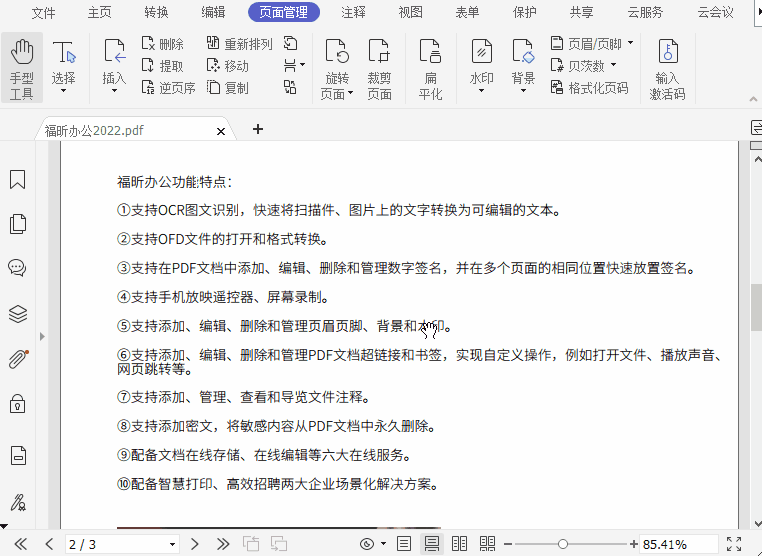Click the 85.41% zoom field
762x556 pixels.
[x=678, y=544]
